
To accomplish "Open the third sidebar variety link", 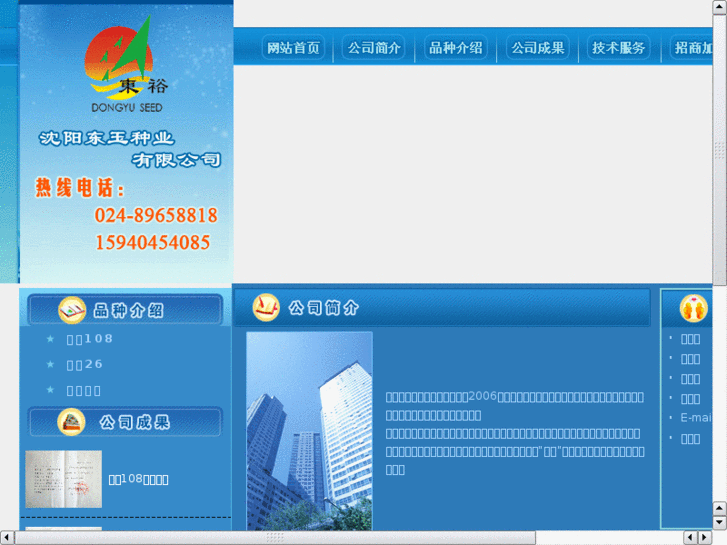I will pos(83,391).
